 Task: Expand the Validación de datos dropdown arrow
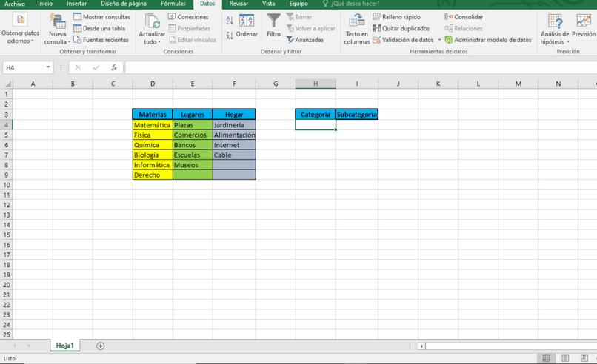coord(439,39)
